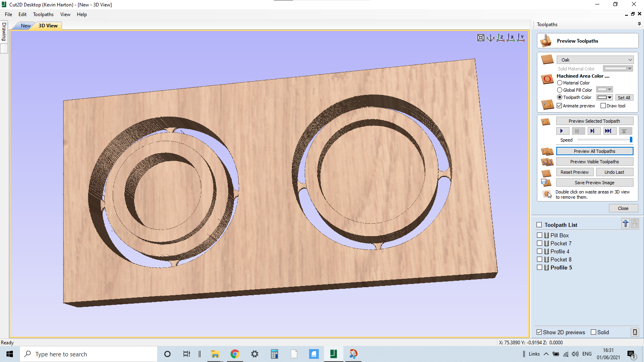The width and height of the screenshot is (644, 362).
Task: Open the Toolpath Color dropdown
Action: point(609,97)
